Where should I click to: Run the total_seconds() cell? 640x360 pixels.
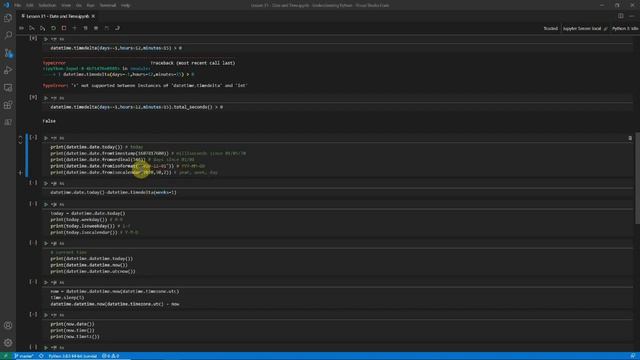pyautogui.click(x=46, y=98)
